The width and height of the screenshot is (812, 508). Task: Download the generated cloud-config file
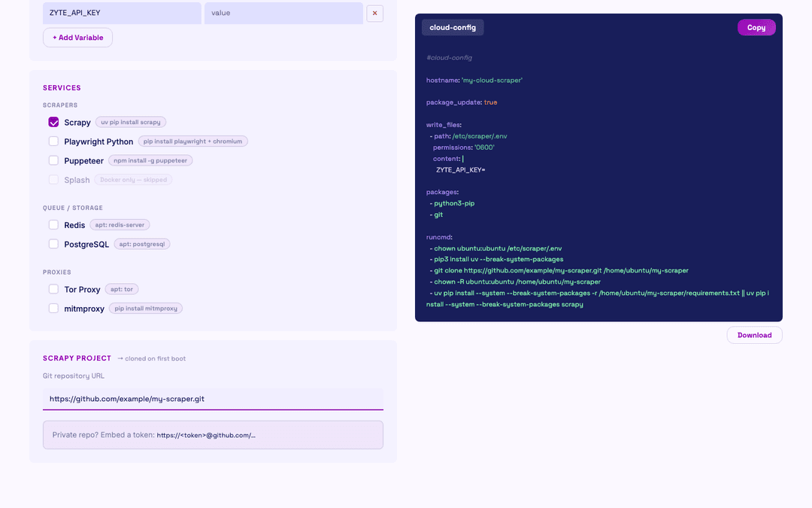[754, 335]
